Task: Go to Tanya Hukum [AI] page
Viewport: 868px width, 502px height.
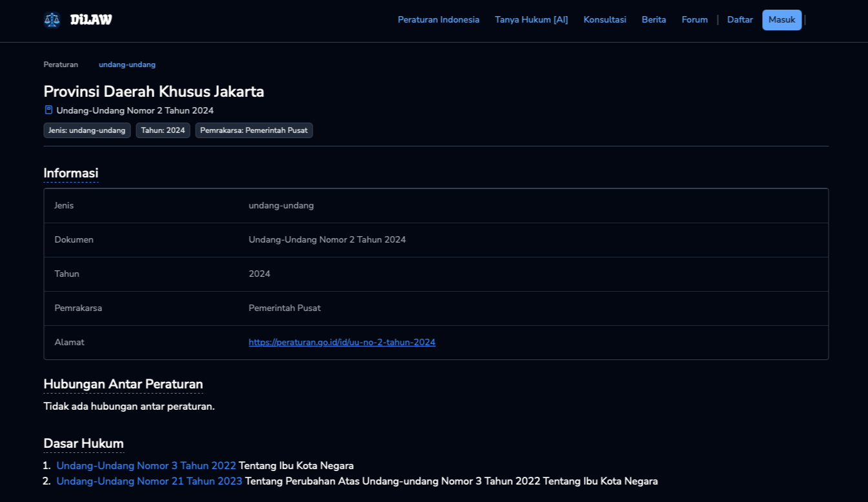Action: click(x=532, y=20)
